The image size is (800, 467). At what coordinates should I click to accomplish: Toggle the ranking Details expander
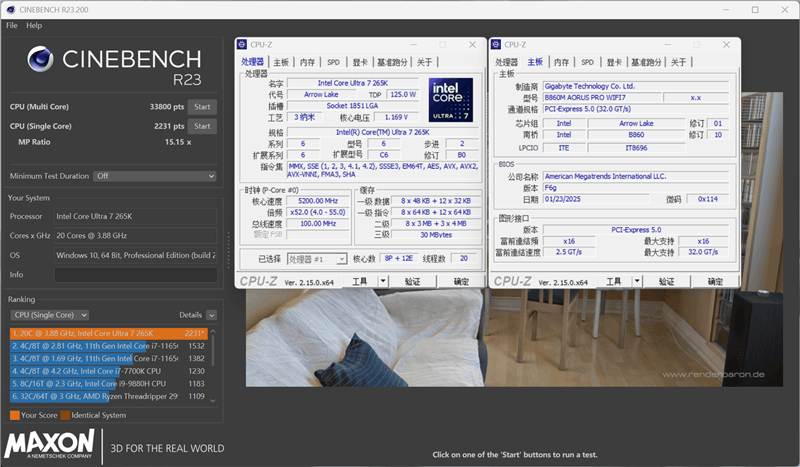212,315
